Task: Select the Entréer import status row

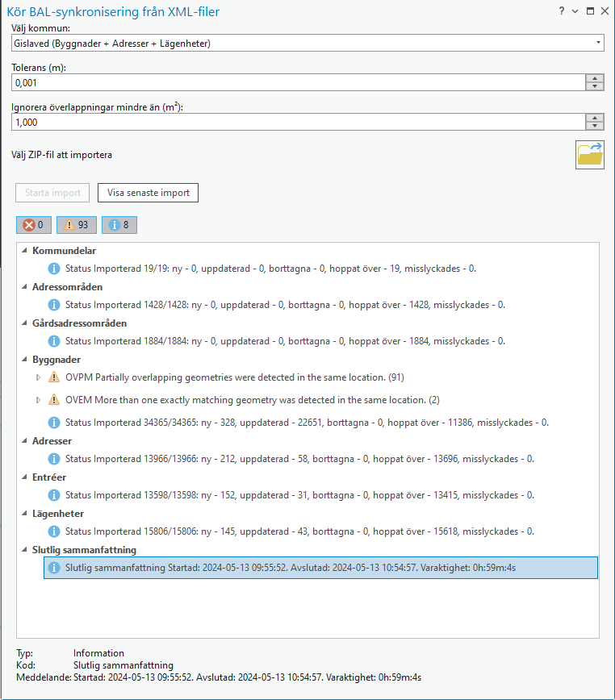Action: (299, 495)
